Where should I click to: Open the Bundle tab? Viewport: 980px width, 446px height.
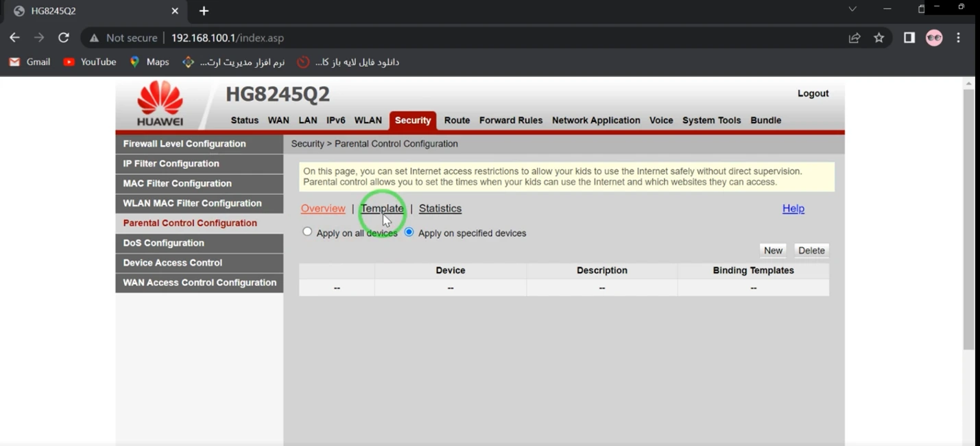point(766,120)
